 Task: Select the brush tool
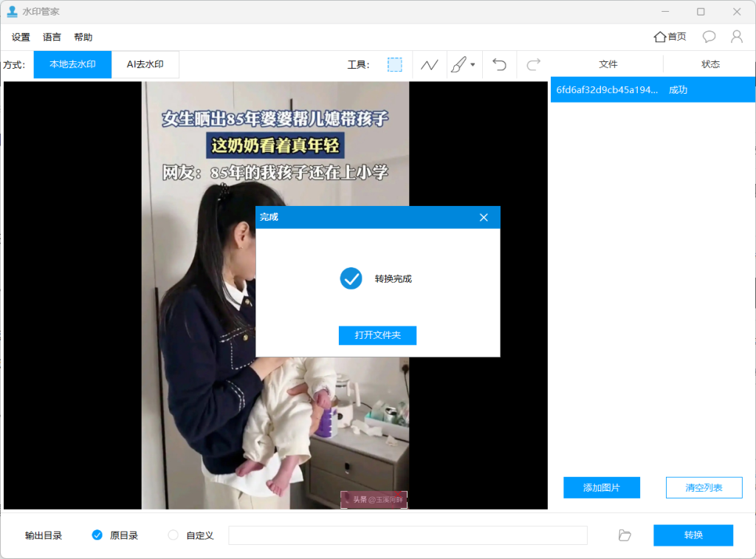(458, 65)
